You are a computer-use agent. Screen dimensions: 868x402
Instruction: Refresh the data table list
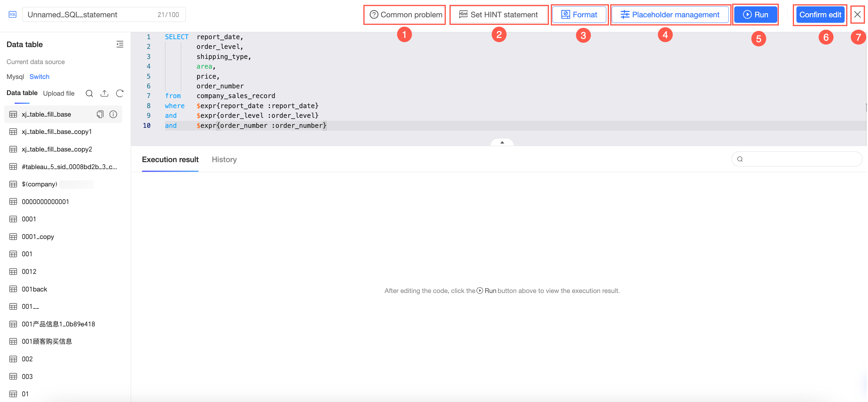(x=119, y=94)
